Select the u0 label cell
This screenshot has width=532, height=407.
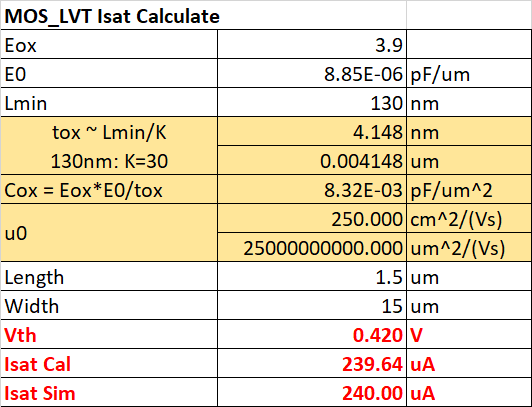point(109,233)
